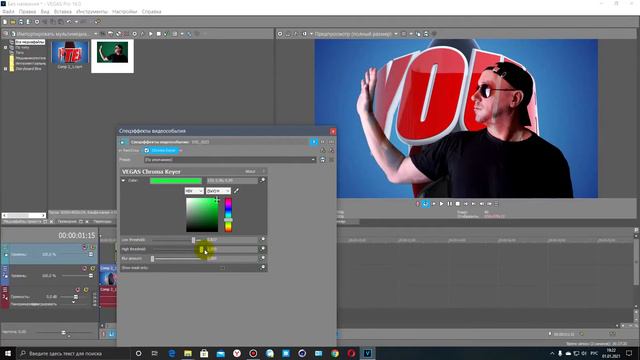
Task: Click Pause in video preview transport
Action: click(x=449, y=204)
